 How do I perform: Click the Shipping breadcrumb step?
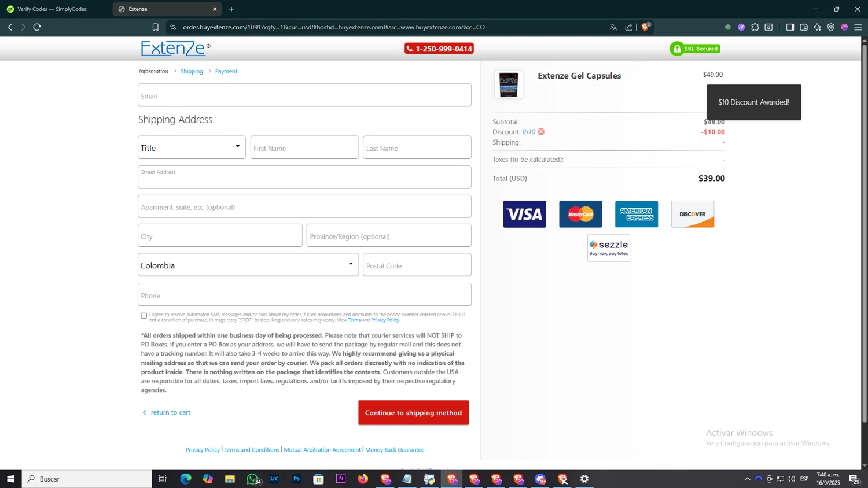[x=192, y=71]
